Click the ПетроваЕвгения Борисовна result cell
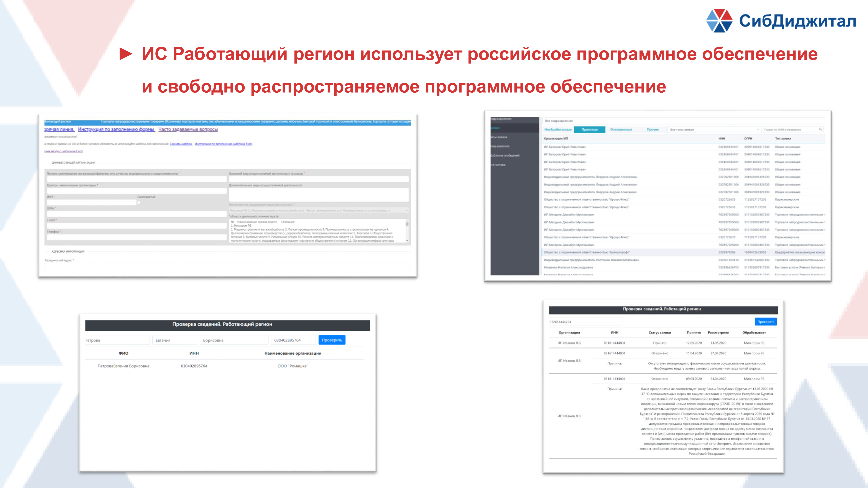Image resolution: width=868 pixels, height=488 pixels. tap(123, 366)
